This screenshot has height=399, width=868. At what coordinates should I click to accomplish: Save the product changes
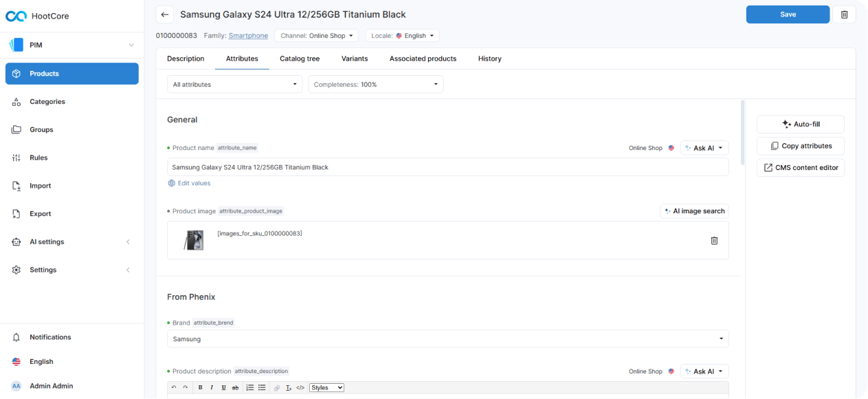pyautogui.click(x=788, y=14)
